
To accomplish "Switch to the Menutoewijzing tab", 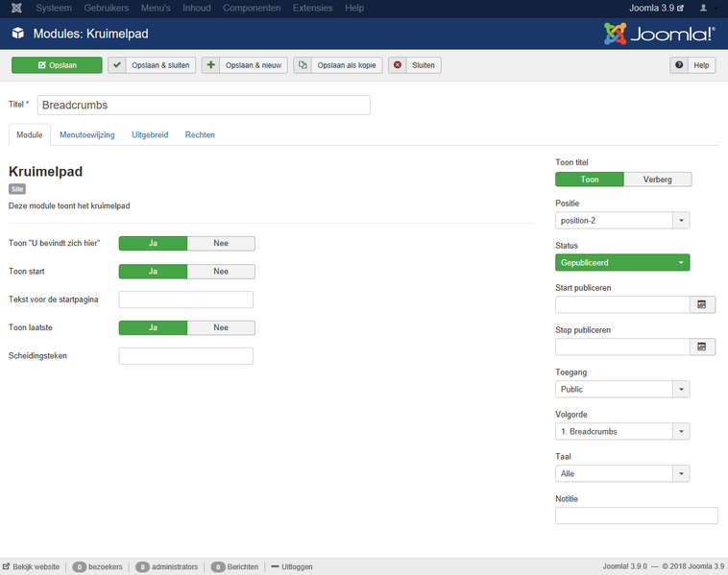I will tap(87, 134).
